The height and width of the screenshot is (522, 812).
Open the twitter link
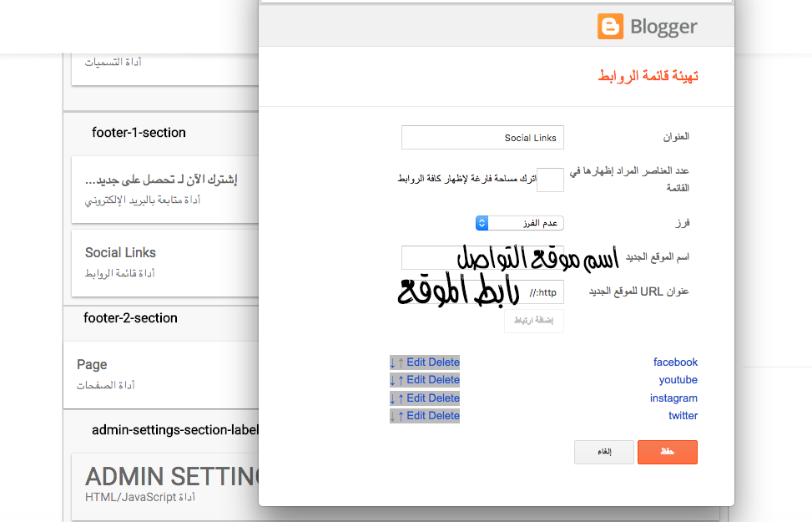point(683,415)
